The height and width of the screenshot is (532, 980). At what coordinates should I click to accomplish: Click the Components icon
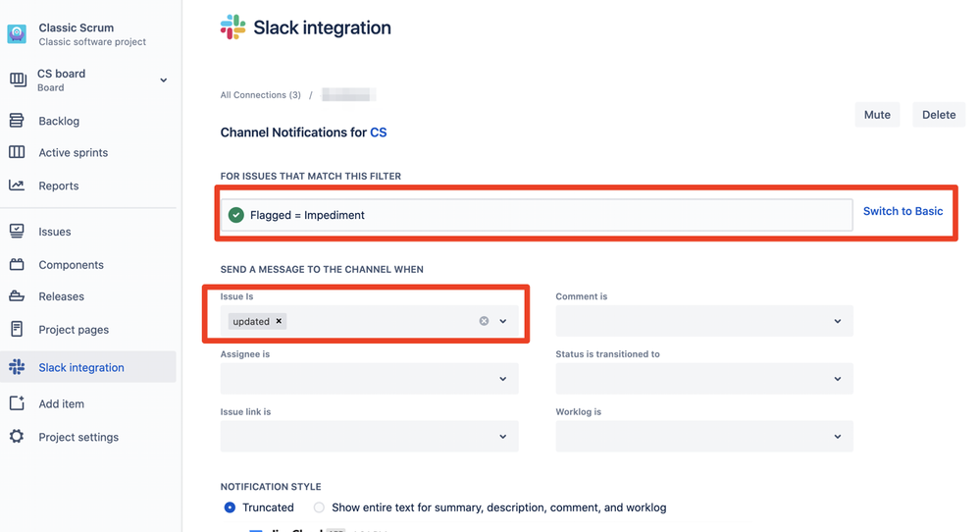click(17, 264)
